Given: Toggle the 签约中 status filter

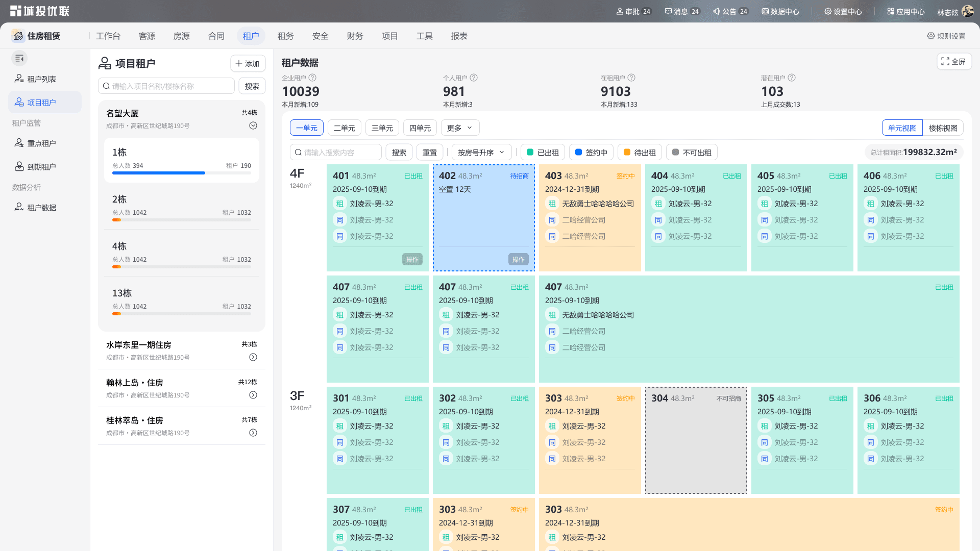Looking at the screenshot, I should [591, 152].
